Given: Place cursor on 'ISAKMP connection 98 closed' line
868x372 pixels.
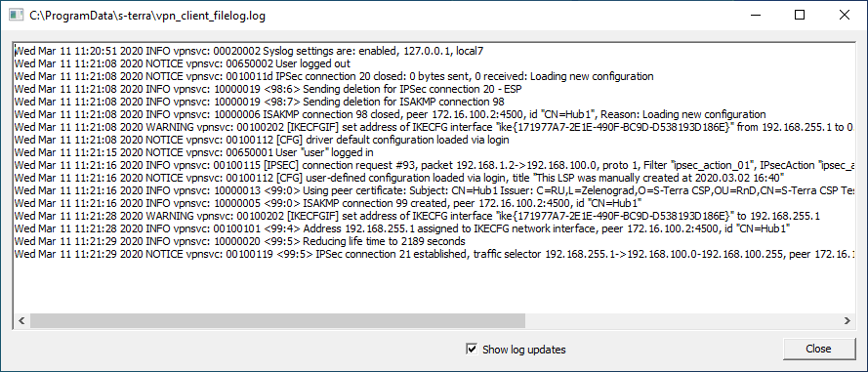Looking at the screenshot, I should [391, 114].
